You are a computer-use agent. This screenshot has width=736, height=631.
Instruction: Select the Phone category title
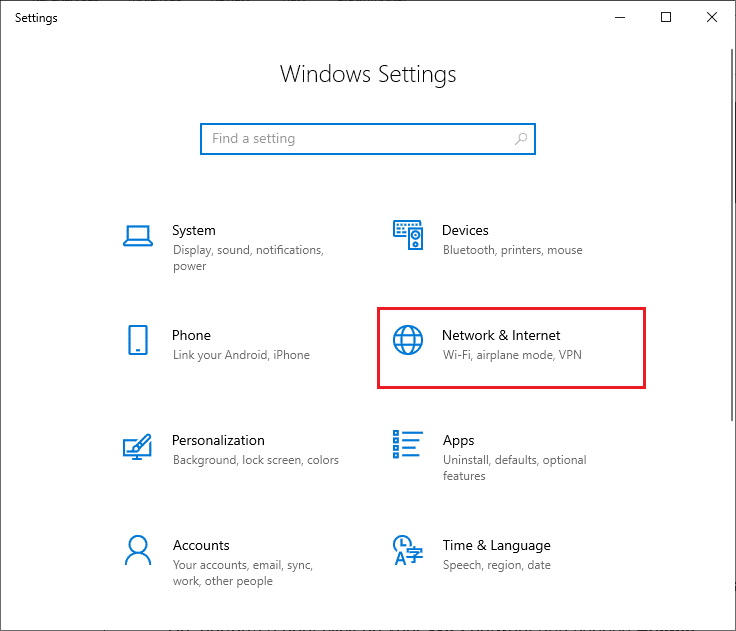191,335
